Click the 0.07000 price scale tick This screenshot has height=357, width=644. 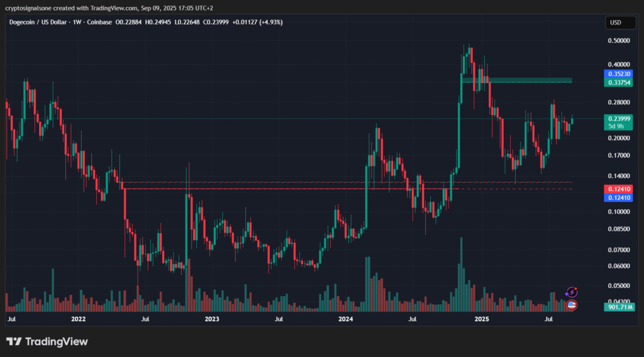[619, 250]
